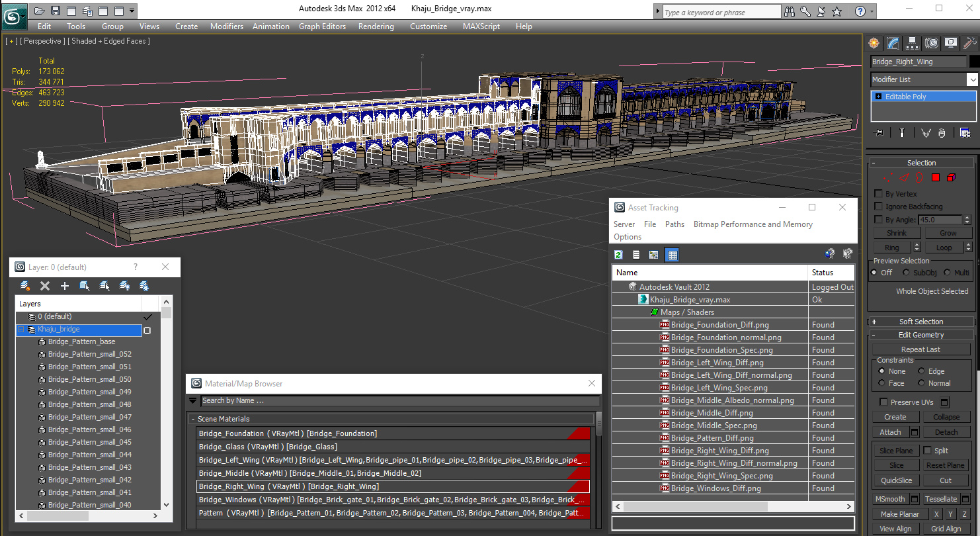
Task: Click Hide/Unhide All Layers icon
Action: pyautogui.click(x=124, y=286)
